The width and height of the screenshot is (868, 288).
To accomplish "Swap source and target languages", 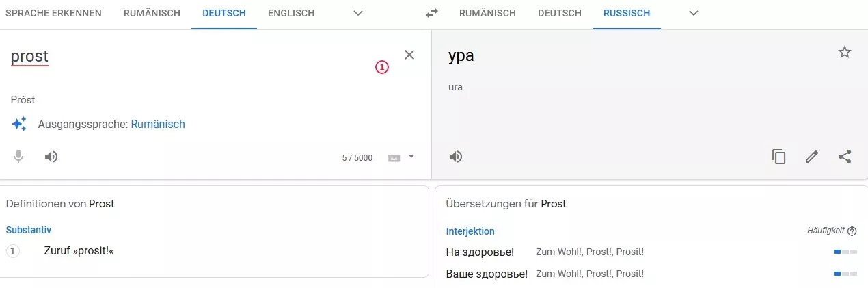I will (x=431, y=14).
